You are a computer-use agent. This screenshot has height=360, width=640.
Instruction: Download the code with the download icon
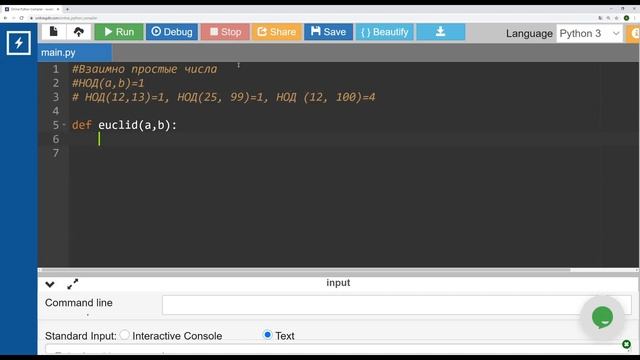point(440,32)
